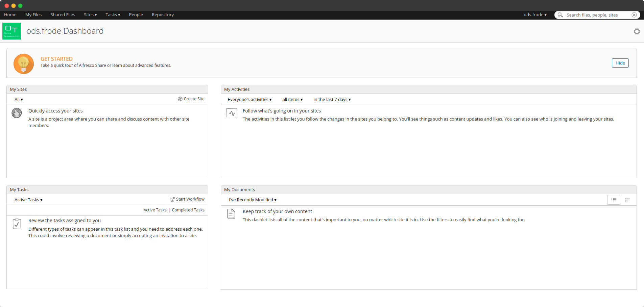Viewport: 644px width, 307px height.
Task: Hide the Get Started panel
Action: coord(620,63)
